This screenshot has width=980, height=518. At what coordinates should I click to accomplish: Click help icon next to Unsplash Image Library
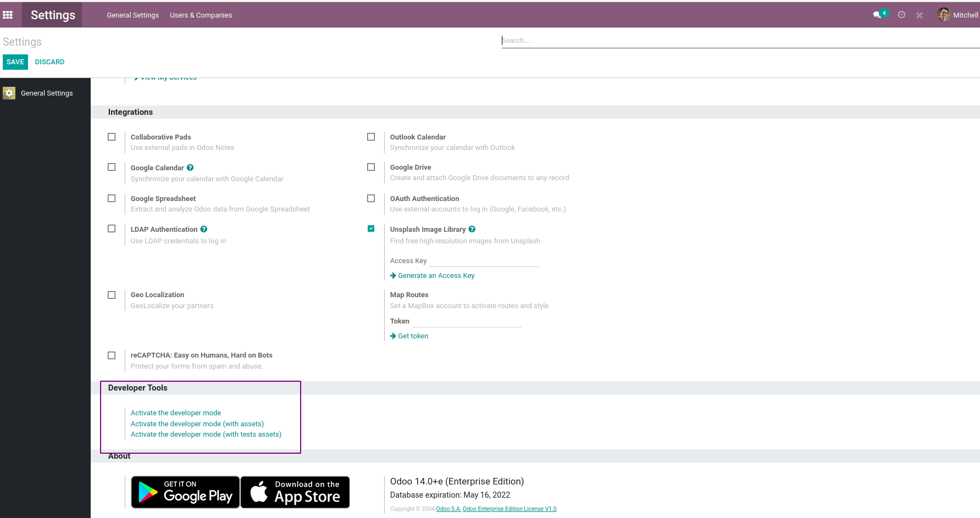pyautogui.click(x=472, y=229)
